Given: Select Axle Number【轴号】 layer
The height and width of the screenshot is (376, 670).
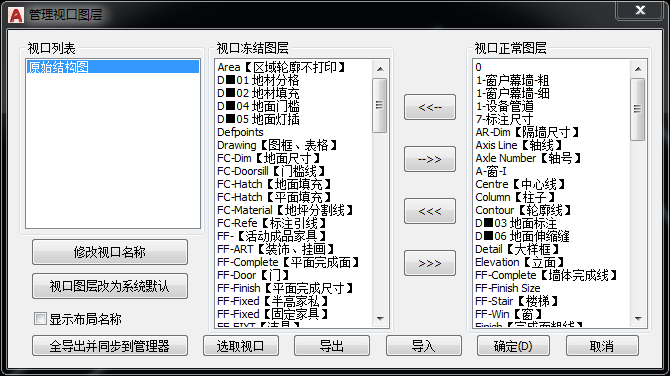Looking at the screenshot, I should (529, 158).
